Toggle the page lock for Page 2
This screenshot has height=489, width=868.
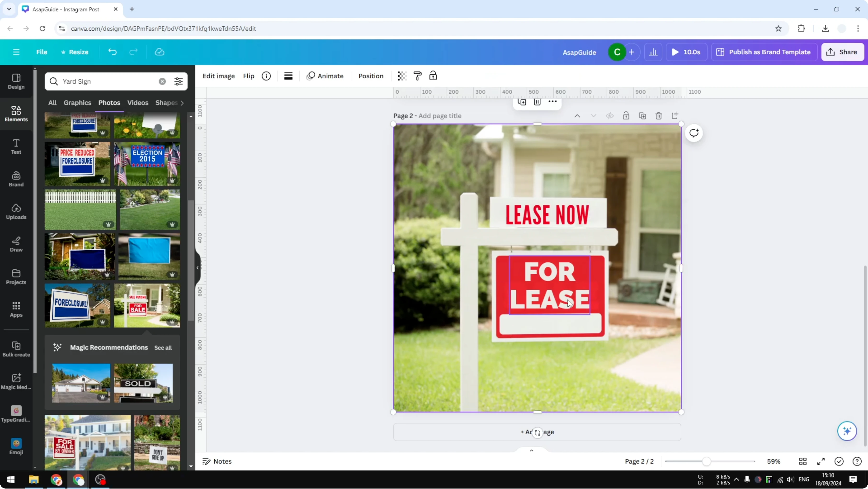pyautogui.click(x=626, y=116)
